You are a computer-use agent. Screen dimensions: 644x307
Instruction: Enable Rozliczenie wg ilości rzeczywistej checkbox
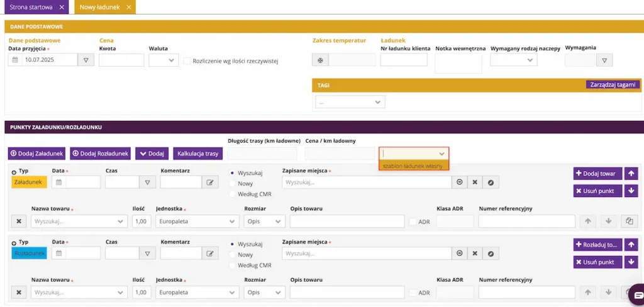187,61
